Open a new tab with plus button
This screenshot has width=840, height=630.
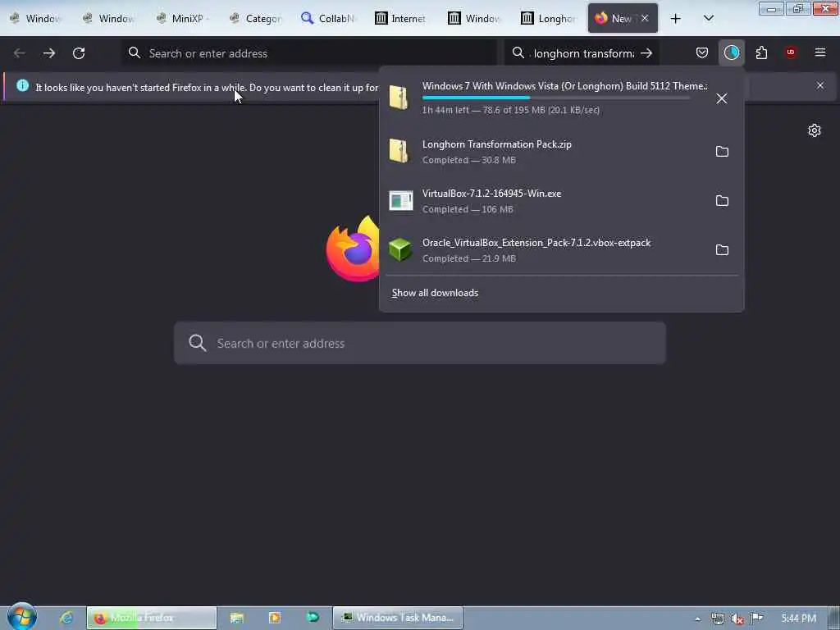pyautogui.click(x=676, y=19)
